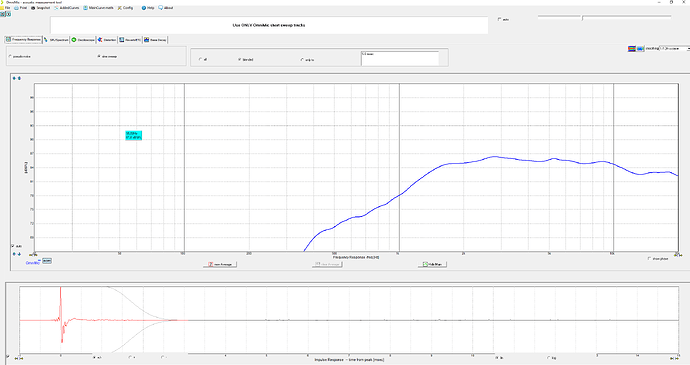Screen dimensions: 690x365
Task: Open the Print menu
Action: (x=21, y=8)
